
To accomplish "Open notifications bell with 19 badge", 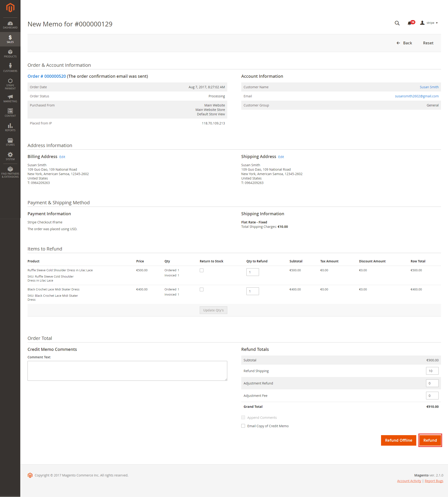I will click(409, 23).
